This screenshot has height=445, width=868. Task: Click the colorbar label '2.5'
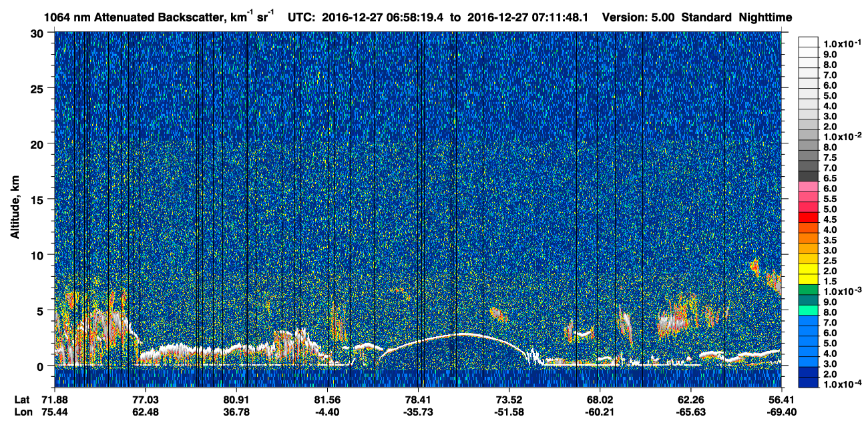click(830, 261)
